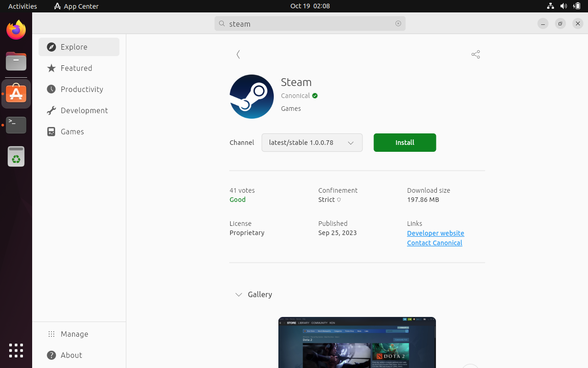
Task: Click the shield icon beside Strict
Action: [x=339, y=200]
